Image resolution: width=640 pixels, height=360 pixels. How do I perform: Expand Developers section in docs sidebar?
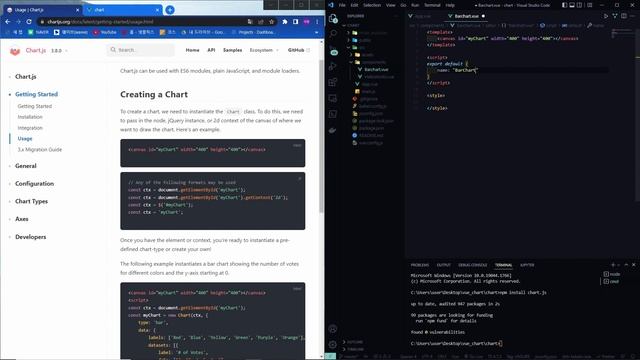[x=31, y=237]
